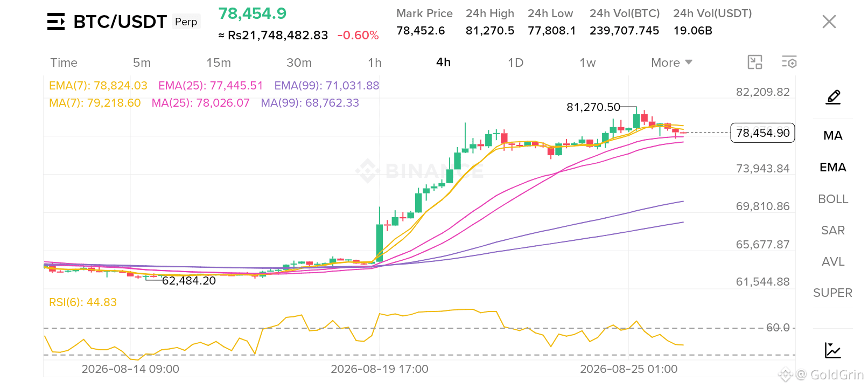Click the EMA(7) legend value

point(98,86)
